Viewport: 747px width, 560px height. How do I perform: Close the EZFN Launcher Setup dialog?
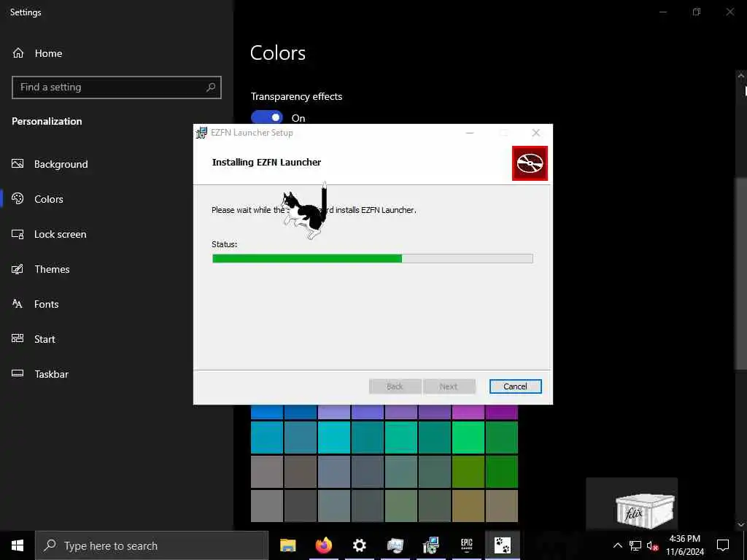536,133
